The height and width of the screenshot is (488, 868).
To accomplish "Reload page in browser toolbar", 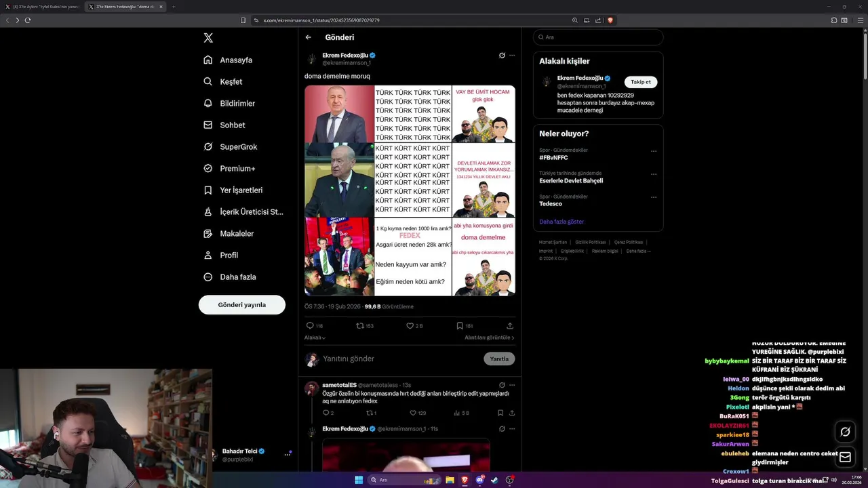I will coord(28,20).
